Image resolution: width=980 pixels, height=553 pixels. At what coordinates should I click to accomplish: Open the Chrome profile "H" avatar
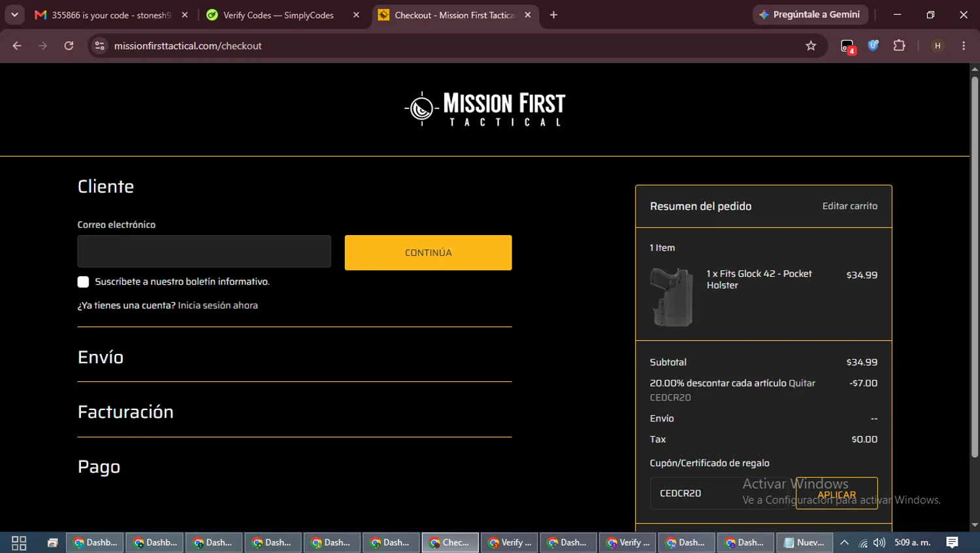tap(938, 46)
